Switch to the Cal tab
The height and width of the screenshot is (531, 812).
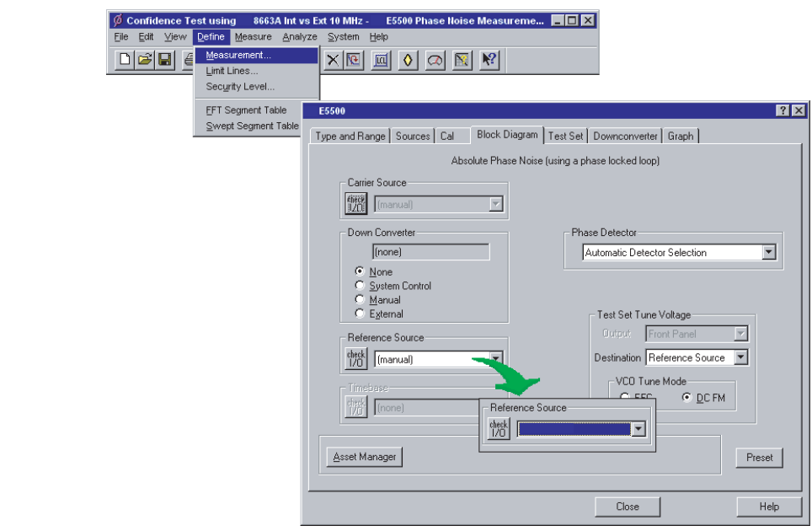[447, 137]
